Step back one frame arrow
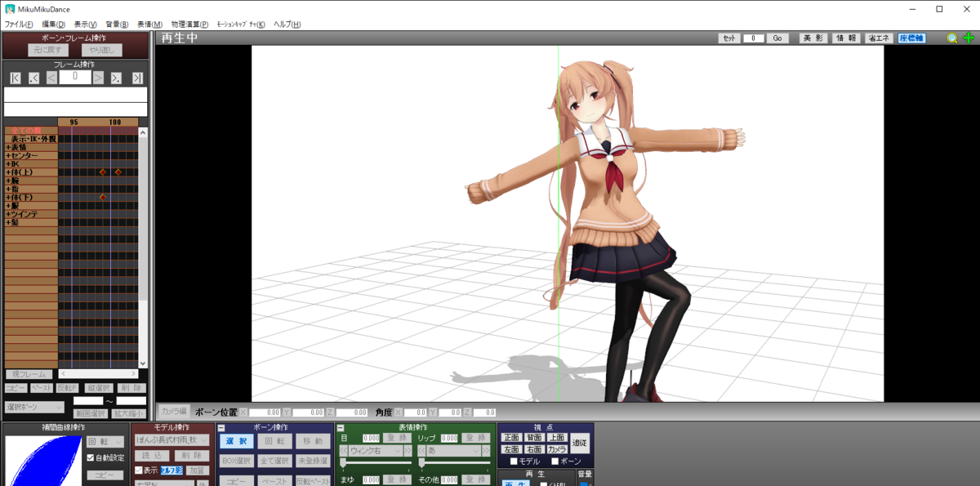The height and width of the screenshot is (486, 980). (51, 78)
